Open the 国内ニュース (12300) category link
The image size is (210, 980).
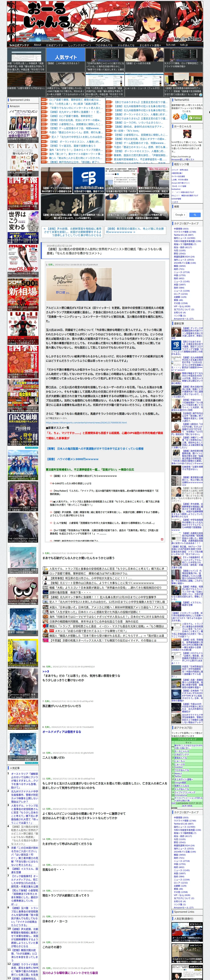pyautogui.click(x=184, y=238)
